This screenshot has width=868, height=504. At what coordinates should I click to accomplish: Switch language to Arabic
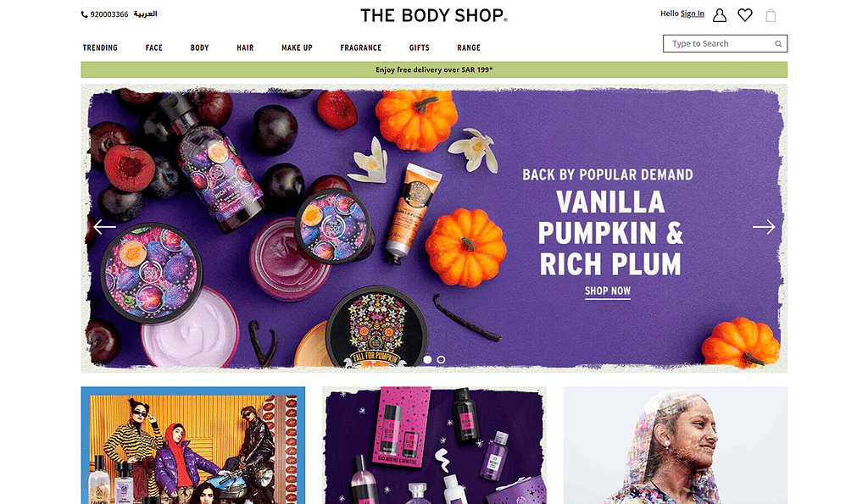(x=145, y=14)
